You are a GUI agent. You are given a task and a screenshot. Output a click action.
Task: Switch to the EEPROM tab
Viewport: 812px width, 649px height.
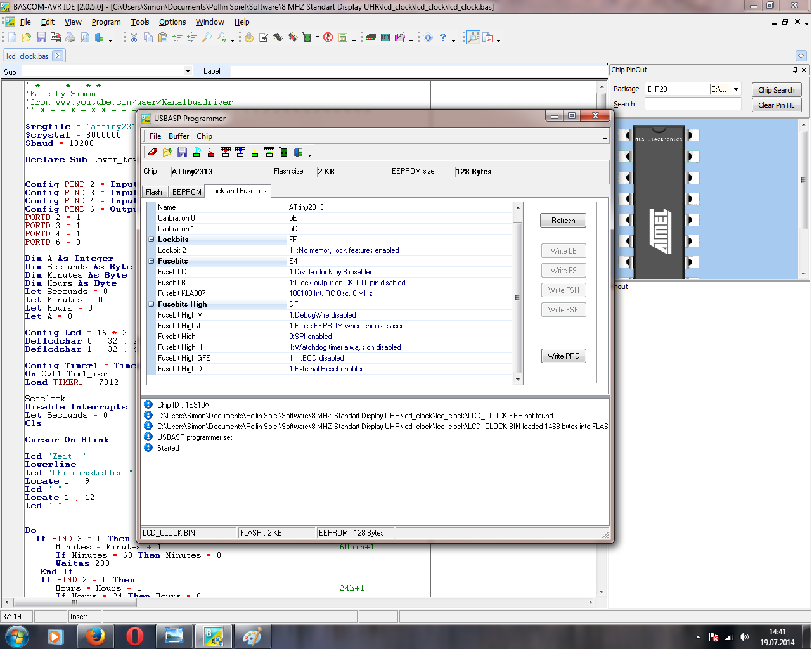click(187, 191)
